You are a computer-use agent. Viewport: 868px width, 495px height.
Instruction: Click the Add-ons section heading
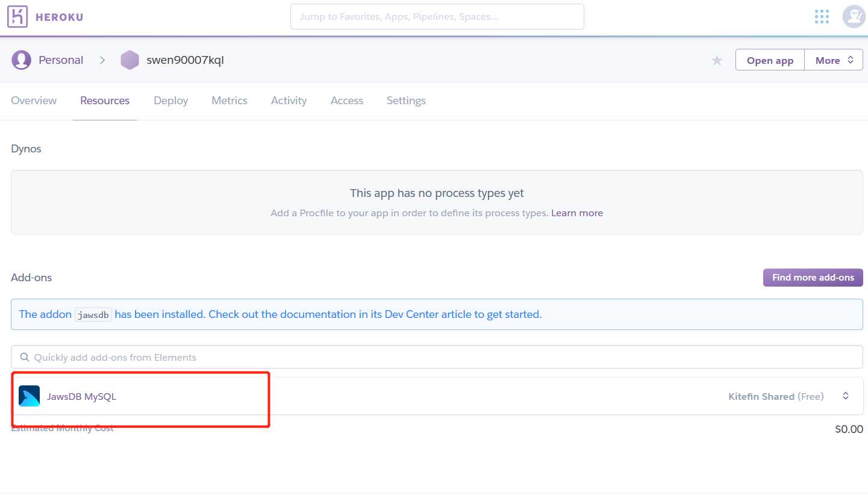[x=31, y=278]
